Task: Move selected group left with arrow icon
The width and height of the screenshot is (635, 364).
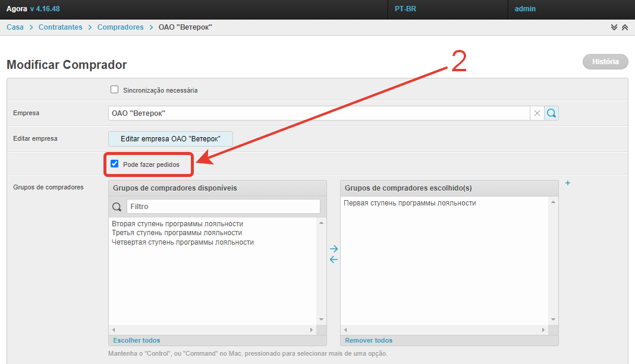Action: click(334, 259)
